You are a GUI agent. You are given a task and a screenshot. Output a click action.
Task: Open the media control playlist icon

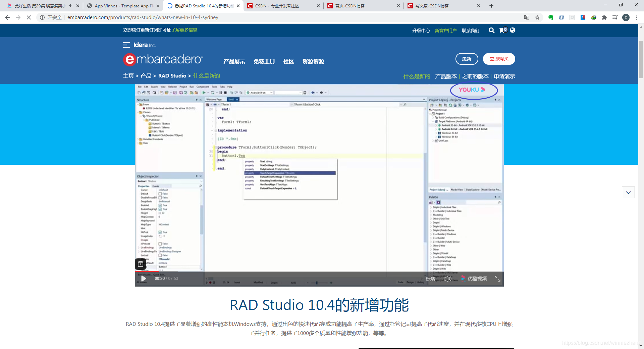tap(615, 17)
